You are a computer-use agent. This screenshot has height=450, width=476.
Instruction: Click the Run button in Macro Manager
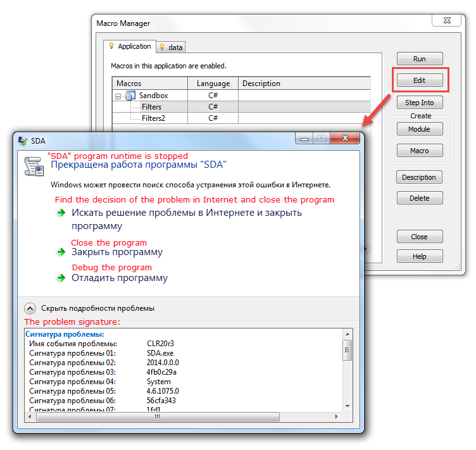420,59
